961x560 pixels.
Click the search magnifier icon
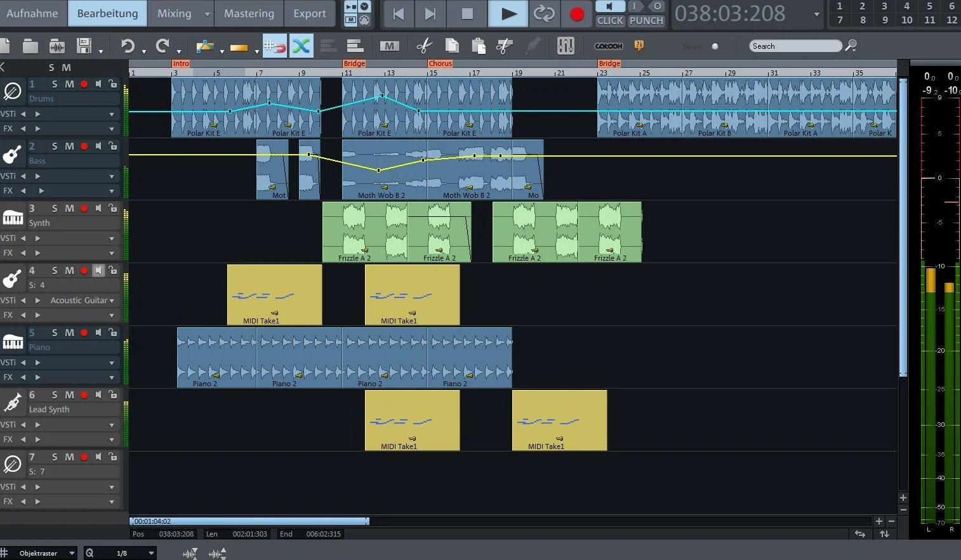click(x=851, y=46)
